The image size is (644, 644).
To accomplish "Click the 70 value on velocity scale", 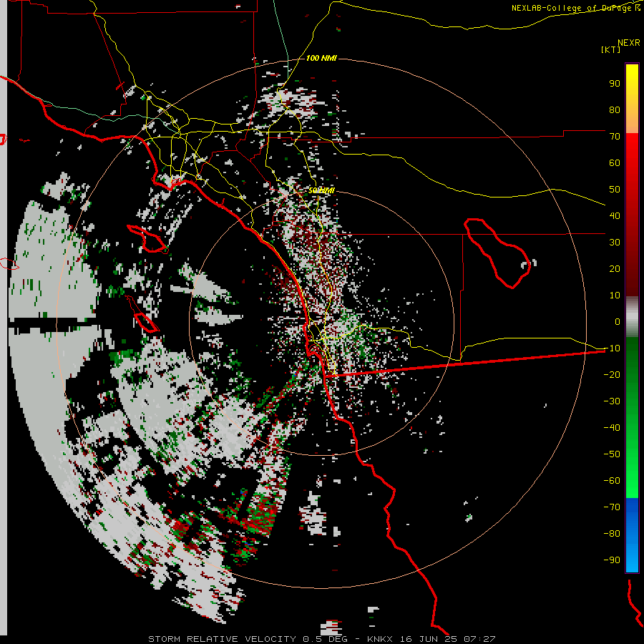I will coord(615,137).
